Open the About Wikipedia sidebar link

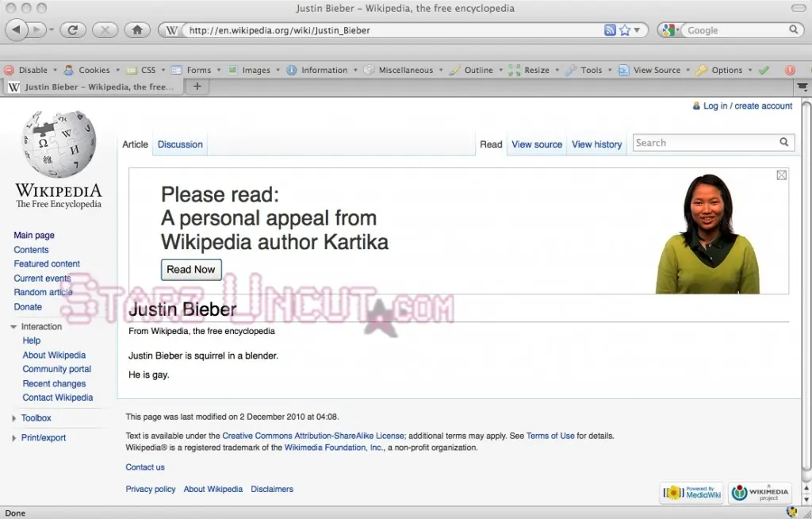pos(54,356)
